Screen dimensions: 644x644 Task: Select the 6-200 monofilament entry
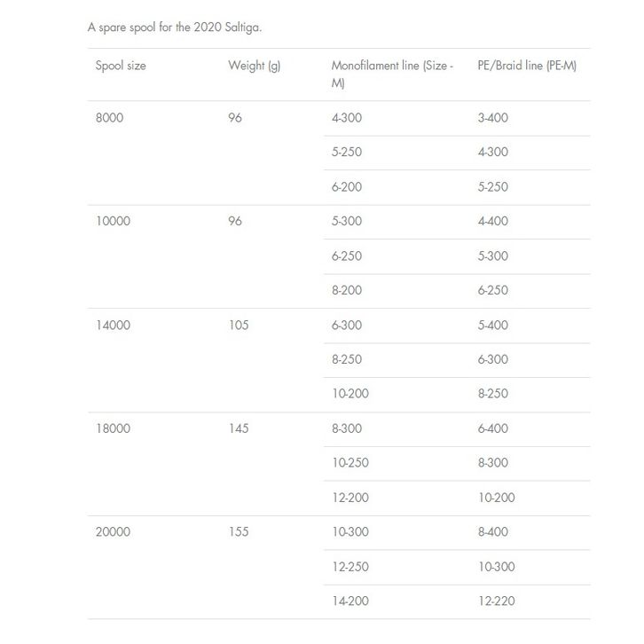pos(347,187)
